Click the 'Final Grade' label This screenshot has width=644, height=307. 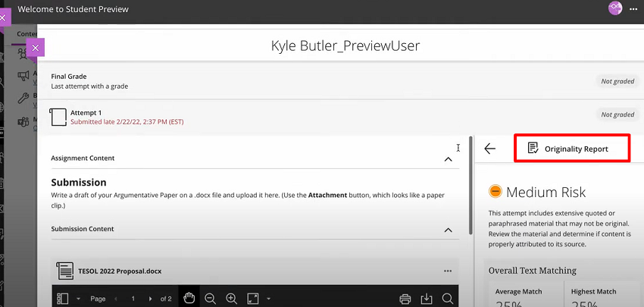(69, 77)
